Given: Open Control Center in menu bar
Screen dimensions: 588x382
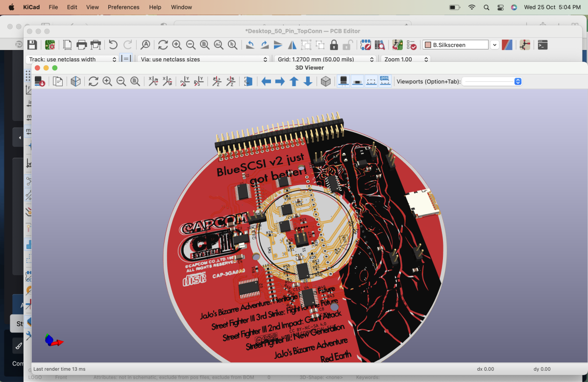Looking at the screenshot, I should click(x=500, y=7).
